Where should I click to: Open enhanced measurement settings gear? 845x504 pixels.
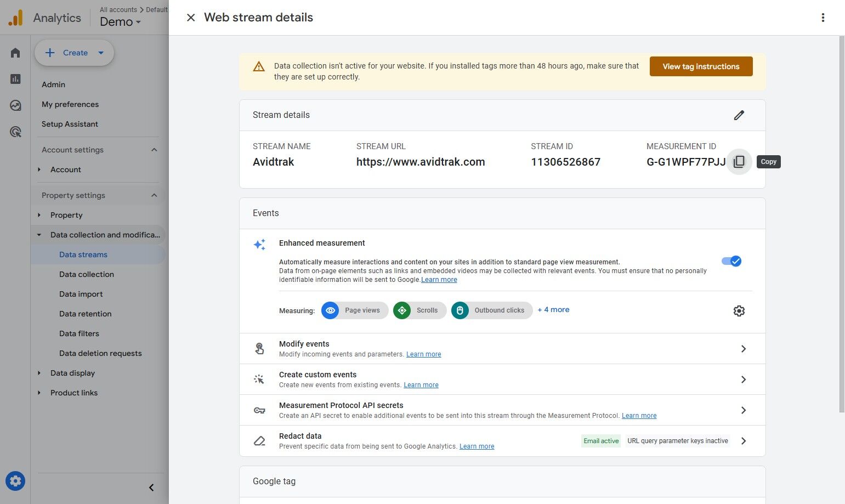(739, 310)
